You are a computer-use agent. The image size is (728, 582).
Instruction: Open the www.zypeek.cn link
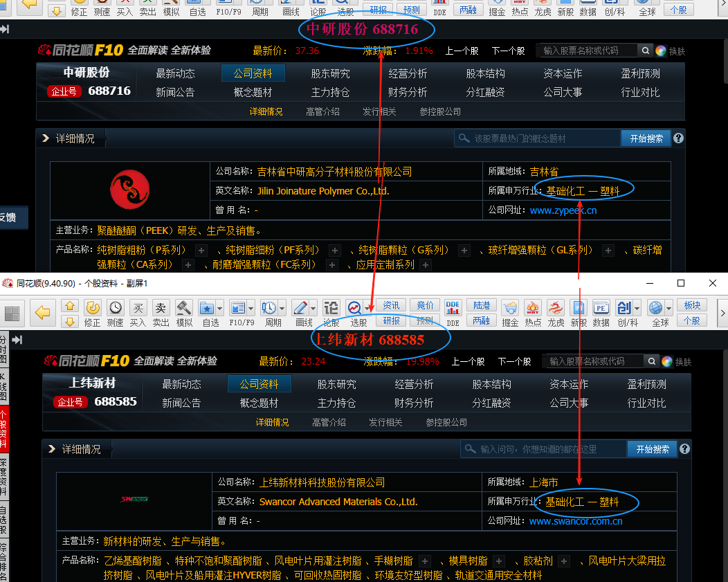(x=563, y=210)
